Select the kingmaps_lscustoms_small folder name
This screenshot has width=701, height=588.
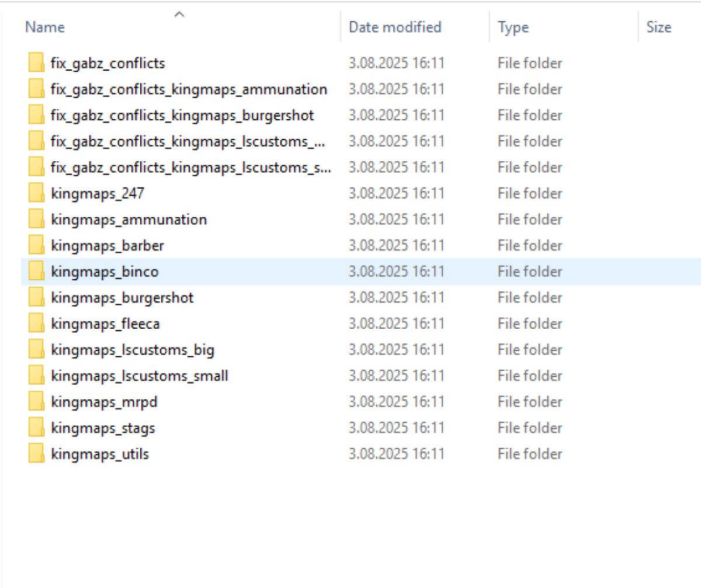click(x=140, y=376)
